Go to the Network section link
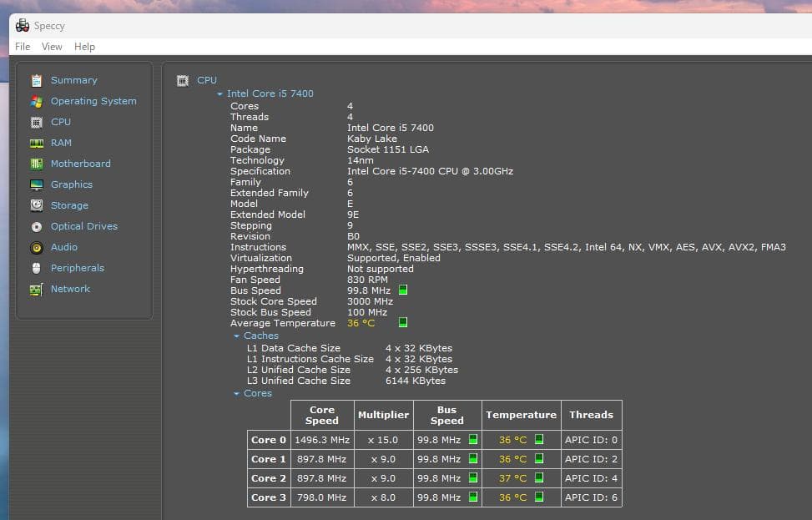This screenshot has width=812, height=520. [x=70, y=289]
